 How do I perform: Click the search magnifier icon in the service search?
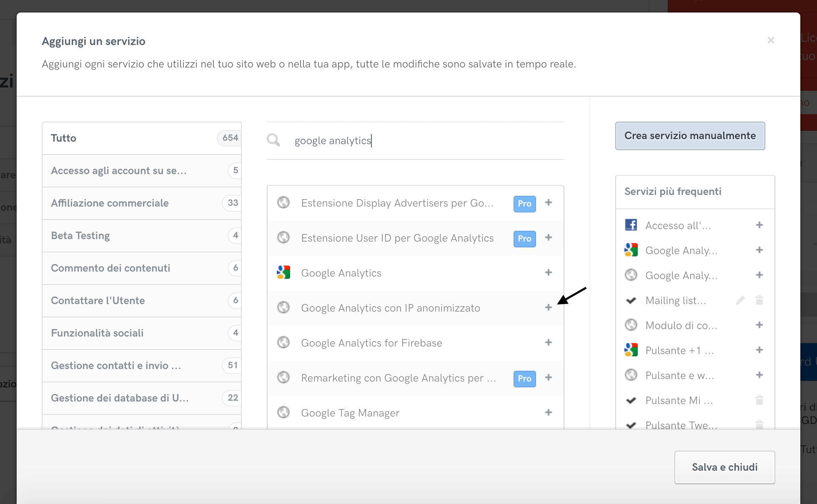coord(273,140)
